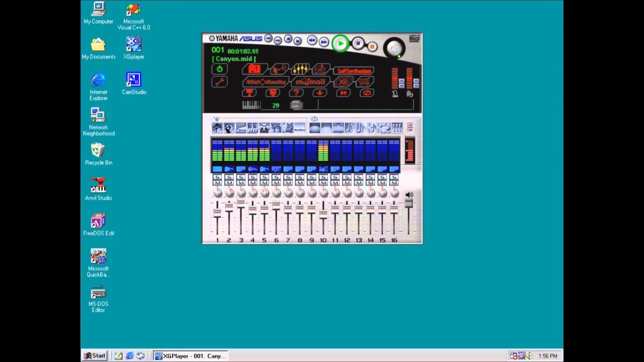Select the Anvil Studio desktop icon
Image resolution: width=644 pixels, height=362 pixels.
point(98,189)
